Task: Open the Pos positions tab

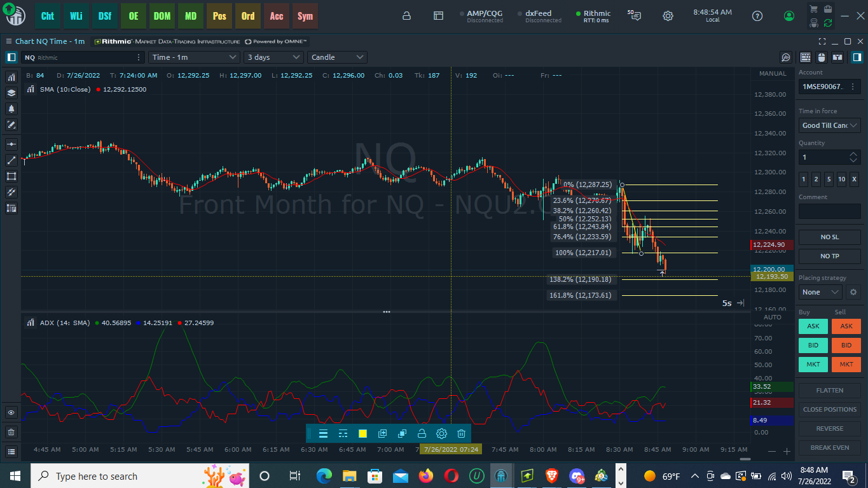Action: tap(219, 16)
